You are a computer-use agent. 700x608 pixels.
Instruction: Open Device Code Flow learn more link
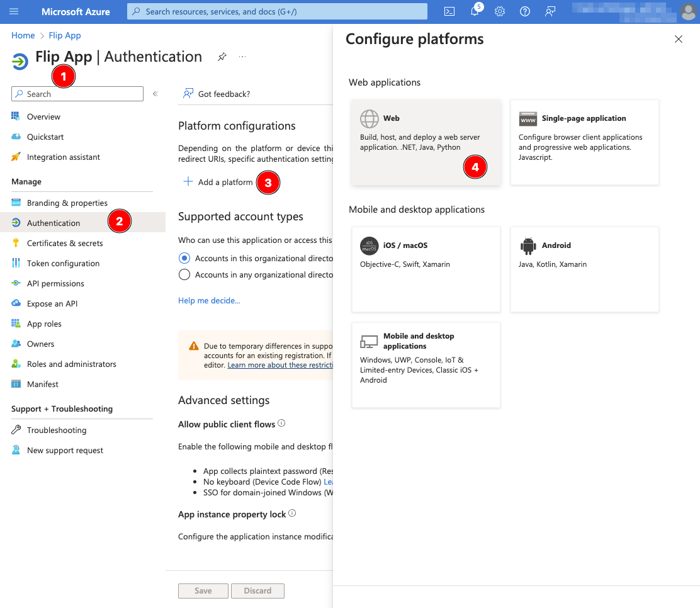click(328, 481)
